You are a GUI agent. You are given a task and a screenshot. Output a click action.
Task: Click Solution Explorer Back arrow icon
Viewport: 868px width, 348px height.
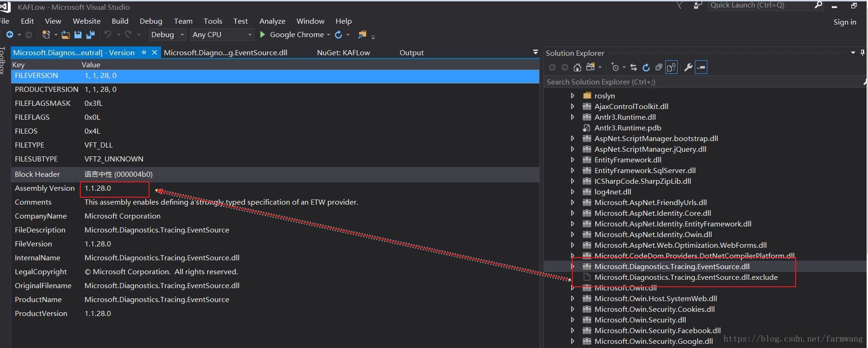[552, 67]
